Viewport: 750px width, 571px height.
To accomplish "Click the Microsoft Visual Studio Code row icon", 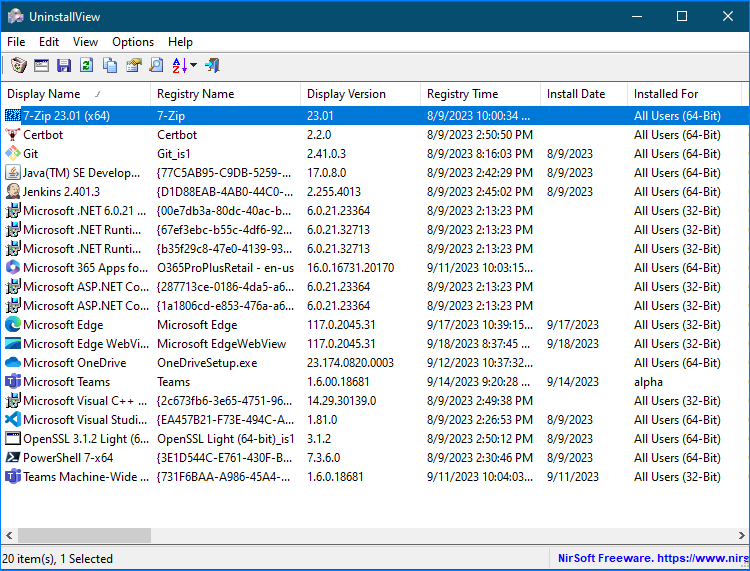I will coord(13,420).
